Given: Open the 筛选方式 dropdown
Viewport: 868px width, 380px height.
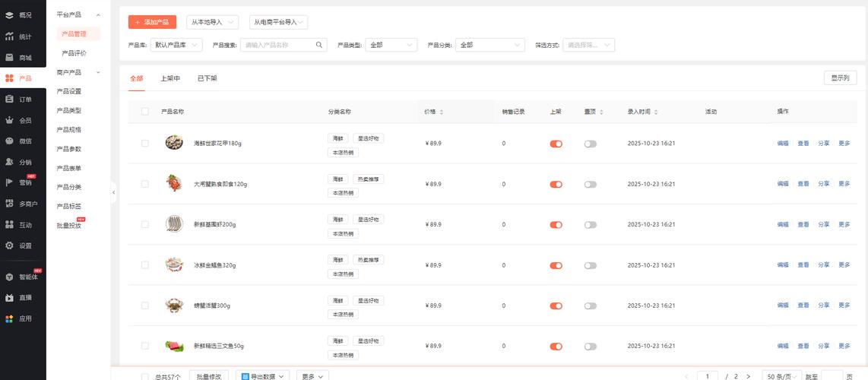Looking at the screenshot, I should click(x=588, y=46).
